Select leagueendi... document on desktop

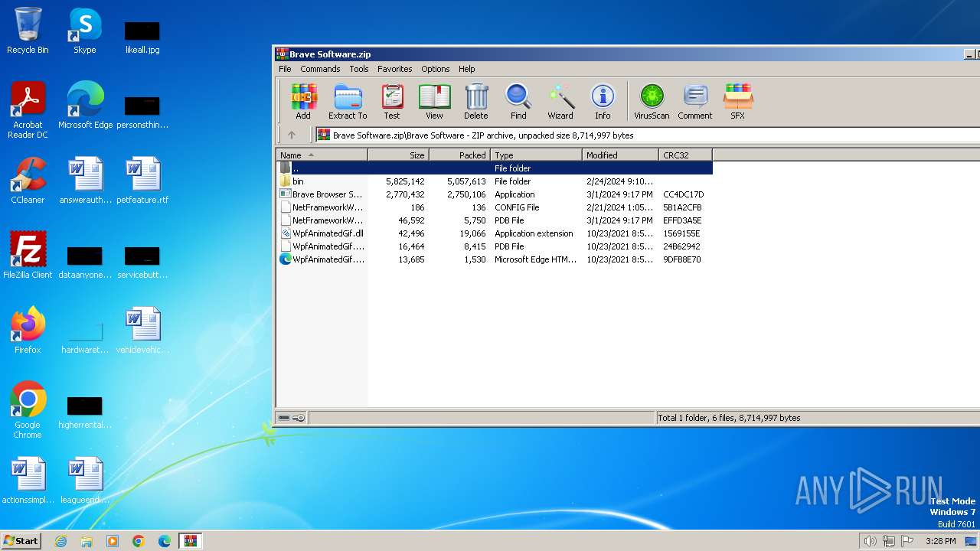coord(85,481)
